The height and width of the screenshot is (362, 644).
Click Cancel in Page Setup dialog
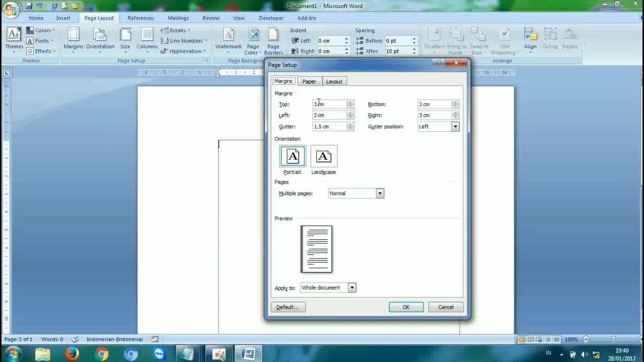tap(445, 307)
